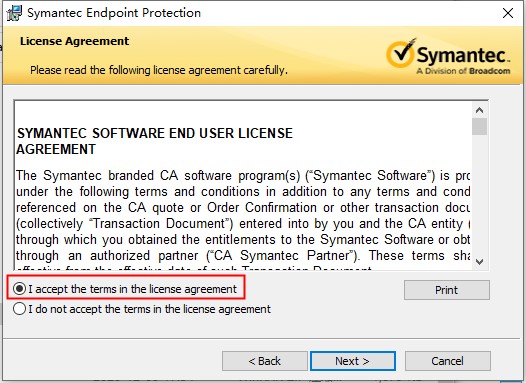Close the Symantec Endpoint Protection window

pos(508,13)
